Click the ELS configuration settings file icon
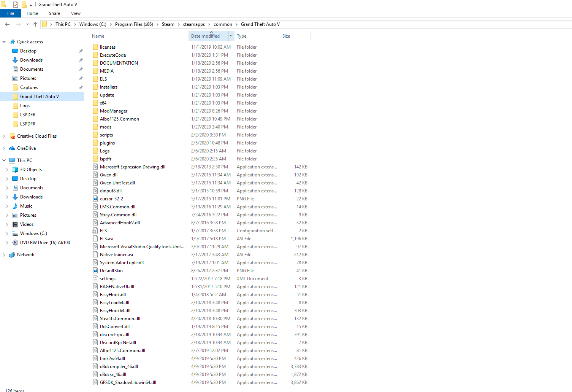This screenshot has height=392, width=572. click(95, 231)
